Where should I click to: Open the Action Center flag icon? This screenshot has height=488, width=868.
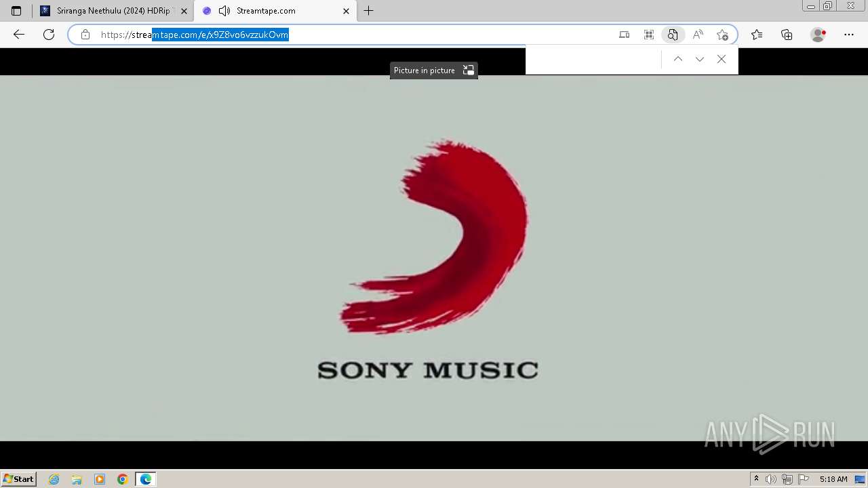[804, 479]
